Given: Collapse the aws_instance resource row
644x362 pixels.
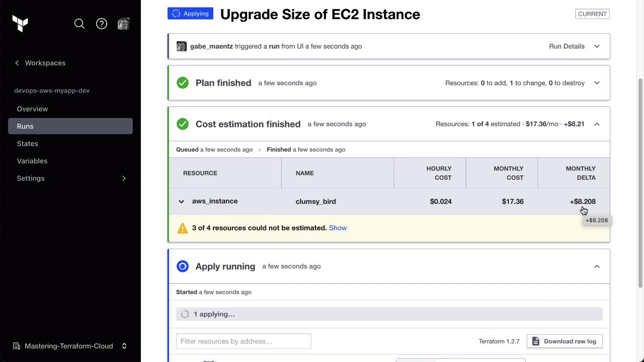Looking at the screenshot, I should 181,202.
